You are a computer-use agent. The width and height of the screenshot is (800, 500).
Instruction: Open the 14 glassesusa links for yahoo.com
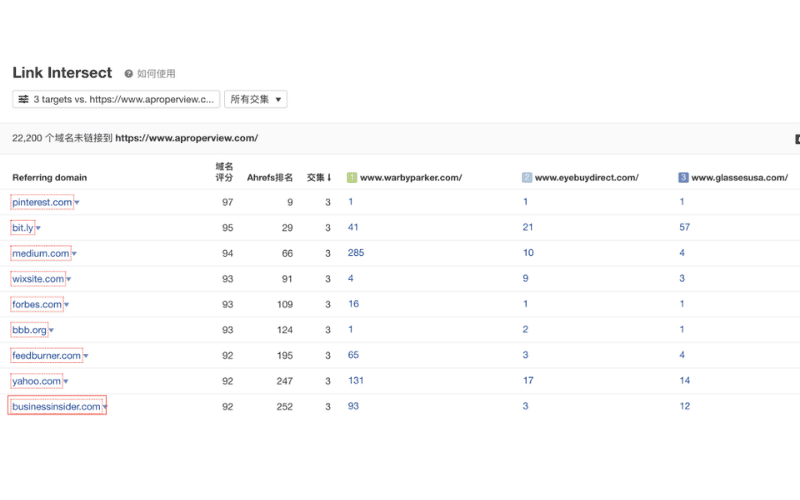[685, 380]
